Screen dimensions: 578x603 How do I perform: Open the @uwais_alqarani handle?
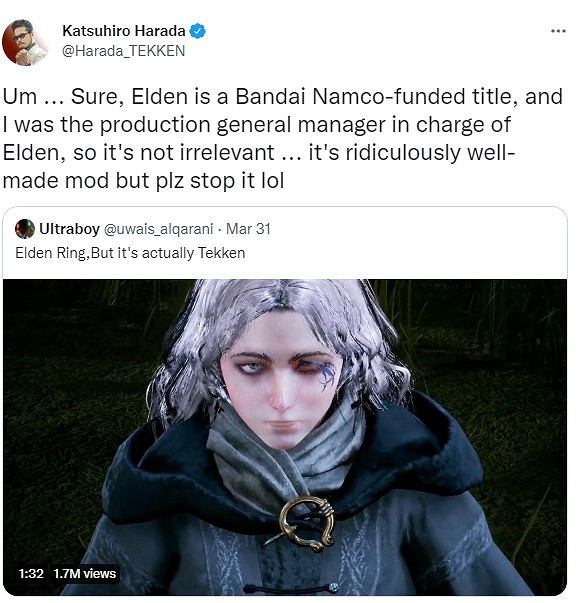(158, 229)
